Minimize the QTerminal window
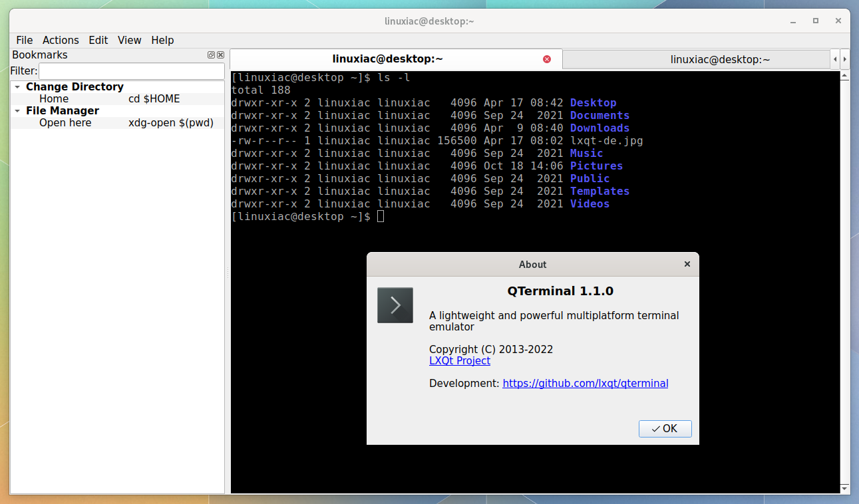 pyautogui.click(x=794, y=21)
